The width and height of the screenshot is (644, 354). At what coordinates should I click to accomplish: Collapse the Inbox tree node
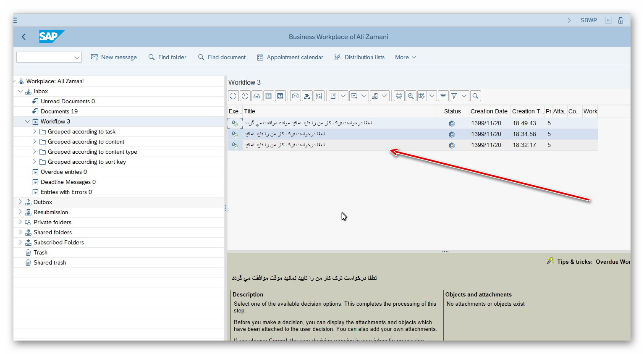(x=20, y=91)
